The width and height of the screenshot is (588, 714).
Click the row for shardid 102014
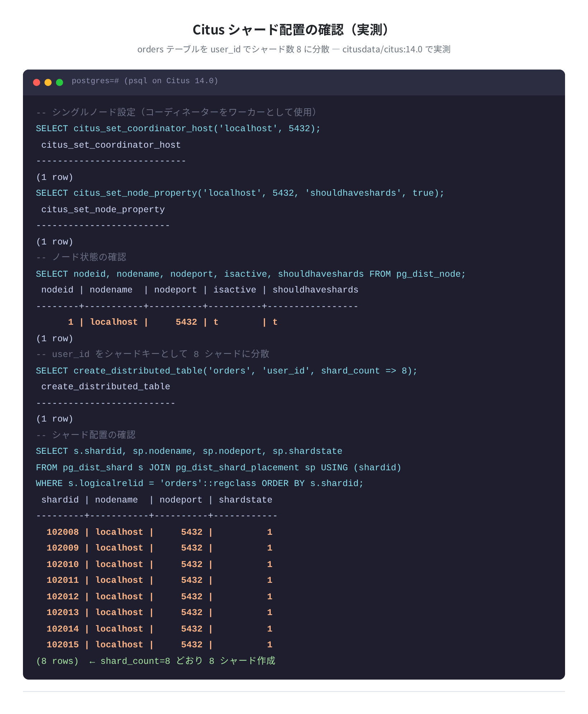click(x=160, y=629)
